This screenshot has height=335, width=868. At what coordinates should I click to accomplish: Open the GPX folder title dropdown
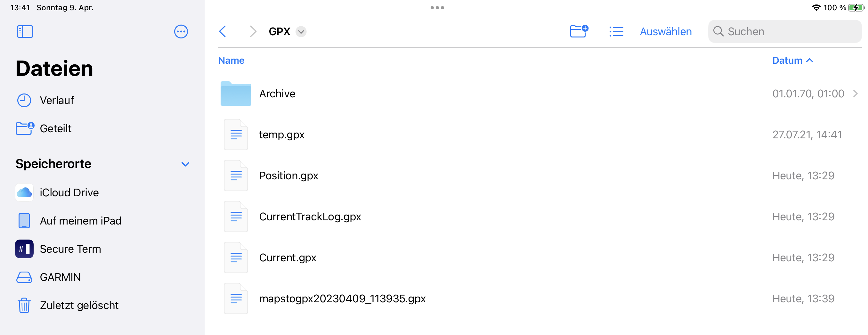coord(301,32)
